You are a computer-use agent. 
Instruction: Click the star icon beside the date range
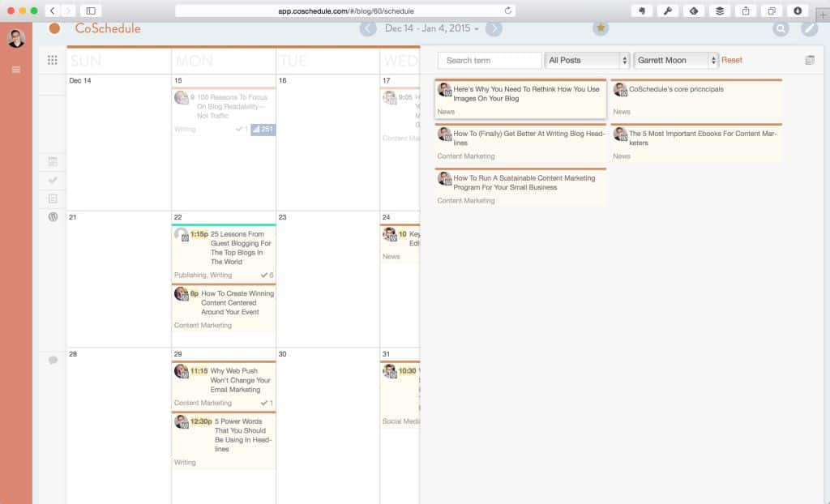[x=601, y=28]
